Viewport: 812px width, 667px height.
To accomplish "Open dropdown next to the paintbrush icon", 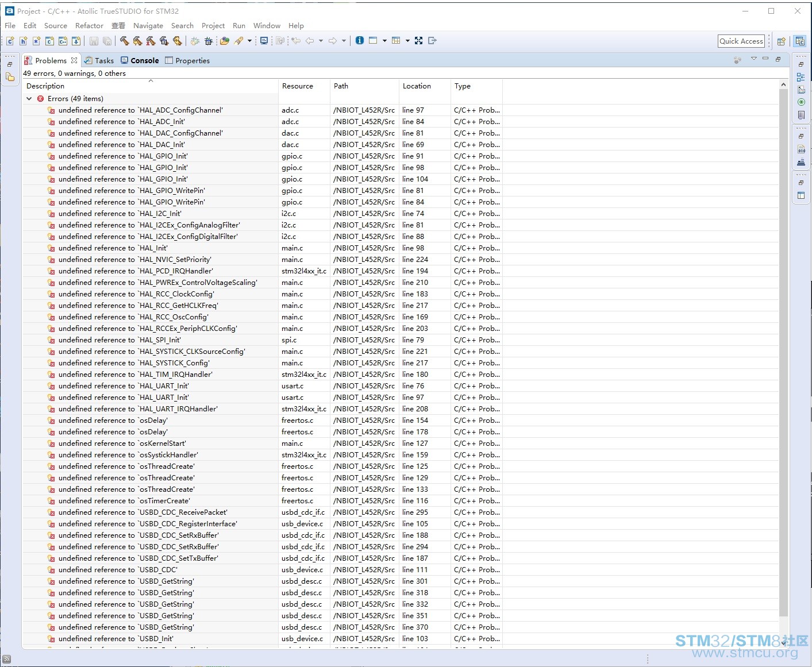I will click(249, 41).
